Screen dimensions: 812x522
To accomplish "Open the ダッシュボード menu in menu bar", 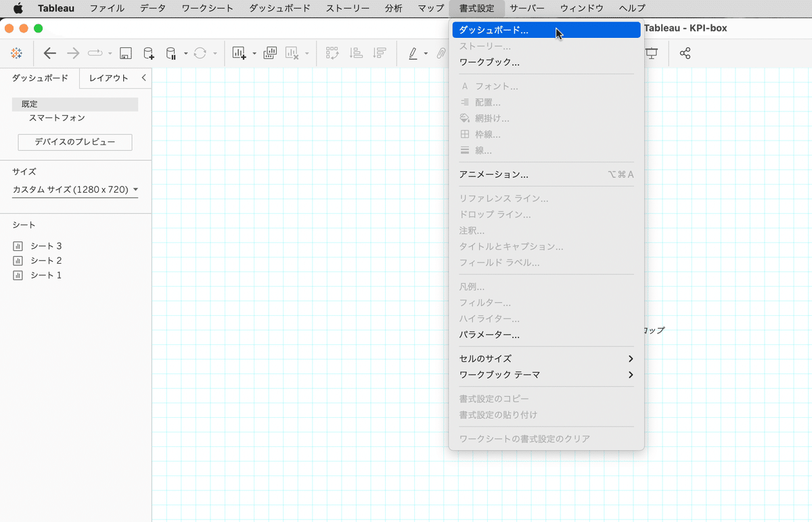I will [x=279, y=8].
